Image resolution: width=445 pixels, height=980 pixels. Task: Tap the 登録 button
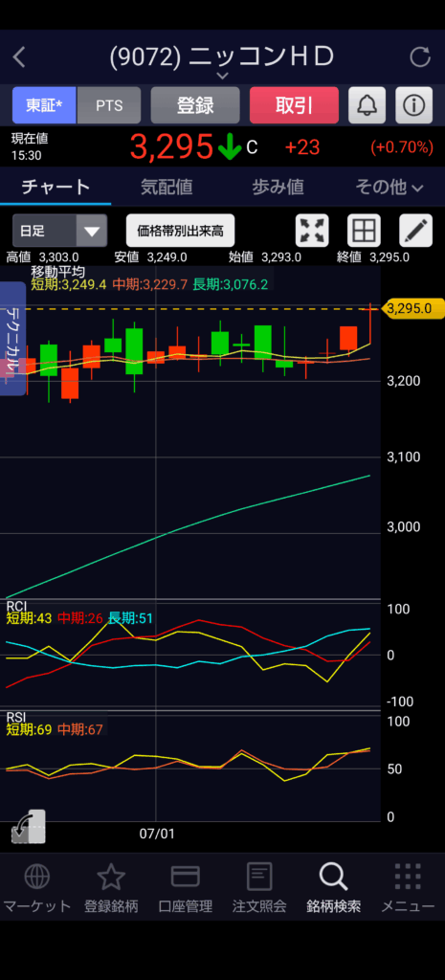(195, 105)
